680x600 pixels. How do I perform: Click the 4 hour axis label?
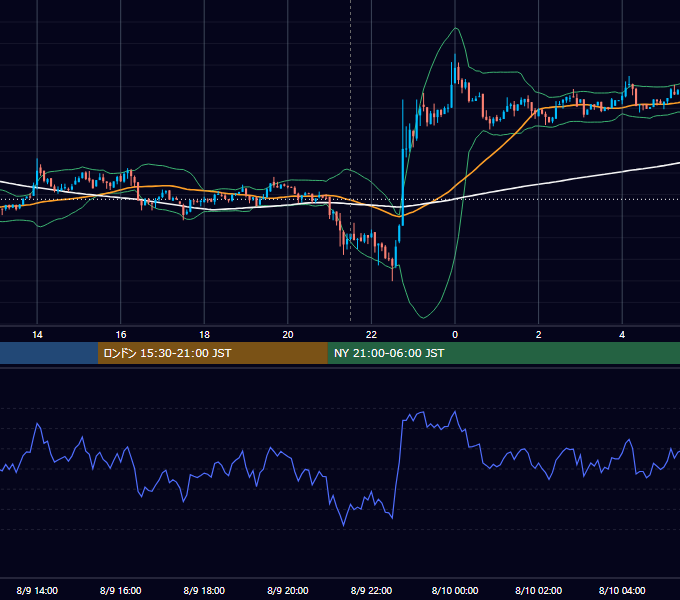tap(622, 335)
